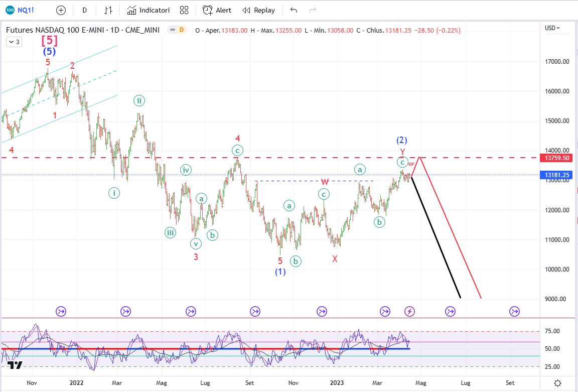Image resolution: width=578 pixels, height=392 pixels.
Task: Select circled iv wave label
Action: tap(186, 170)
